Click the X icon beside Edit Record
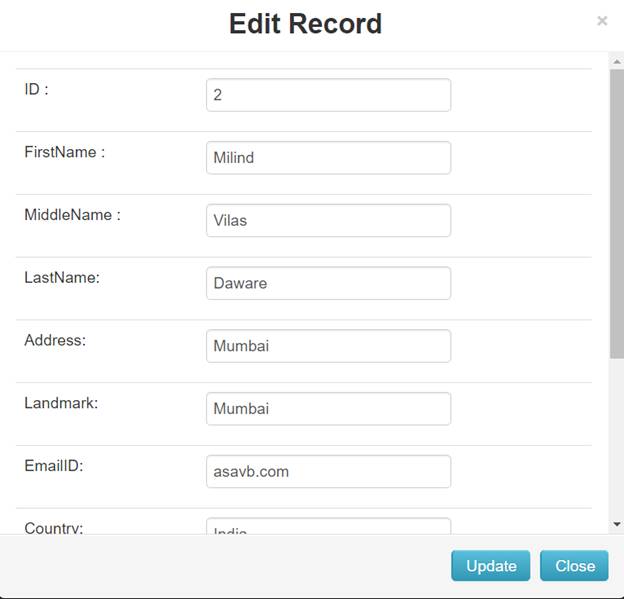 [x=602, y=20]
